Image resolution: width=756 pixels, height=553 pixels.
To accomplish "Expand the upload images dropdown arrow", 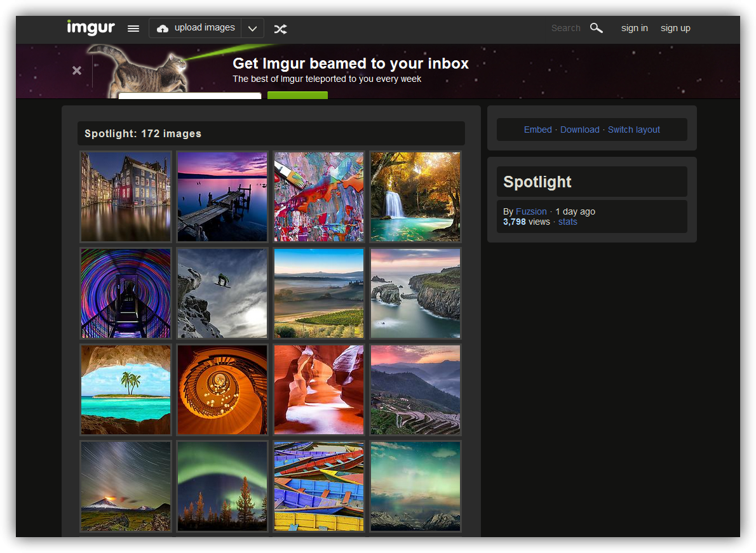I will pos(252,29).
